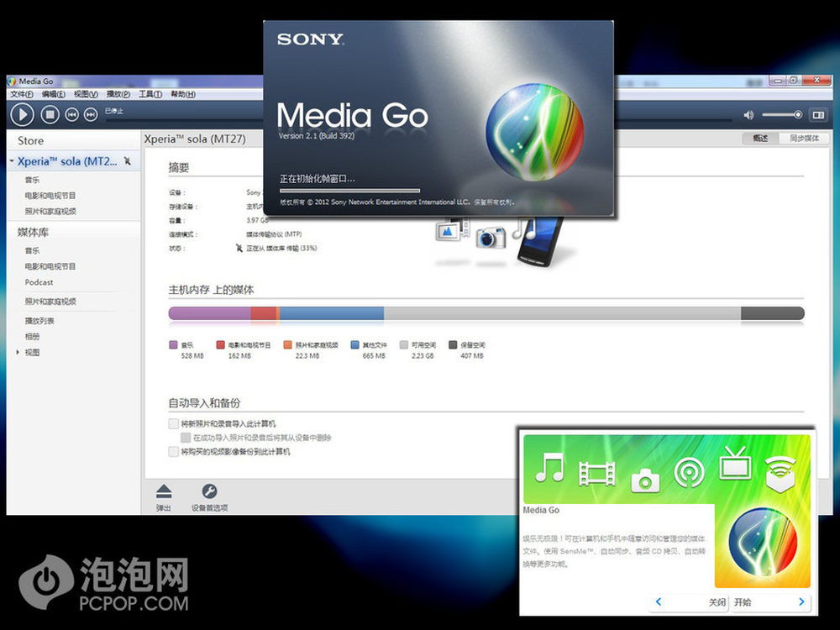Open 播放列表 in the sidebar

(x=39, y=321)
